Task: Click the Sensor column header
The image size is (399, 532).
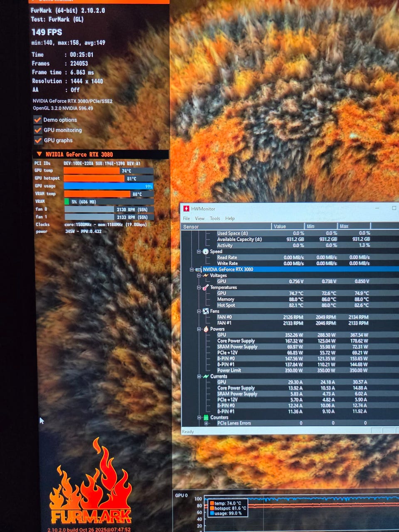Action: 227,227
